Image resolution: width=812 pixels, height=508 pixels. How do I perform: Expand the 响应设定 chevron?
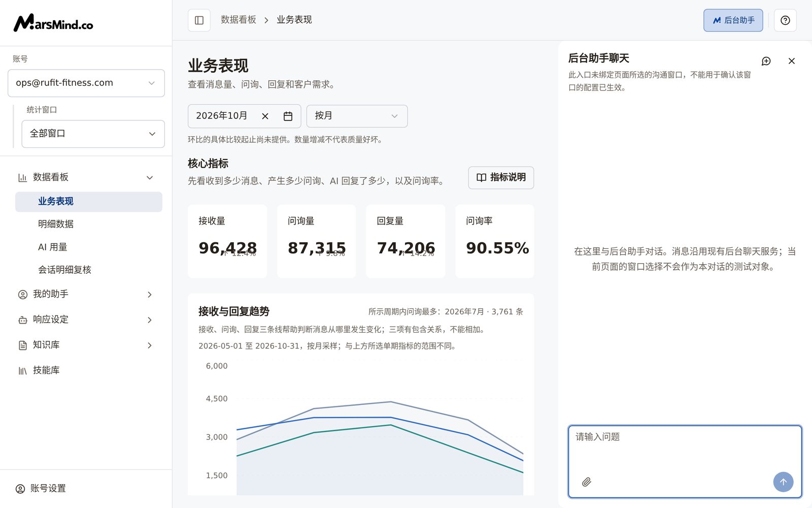pyautogui.click(x=150, y=320)
